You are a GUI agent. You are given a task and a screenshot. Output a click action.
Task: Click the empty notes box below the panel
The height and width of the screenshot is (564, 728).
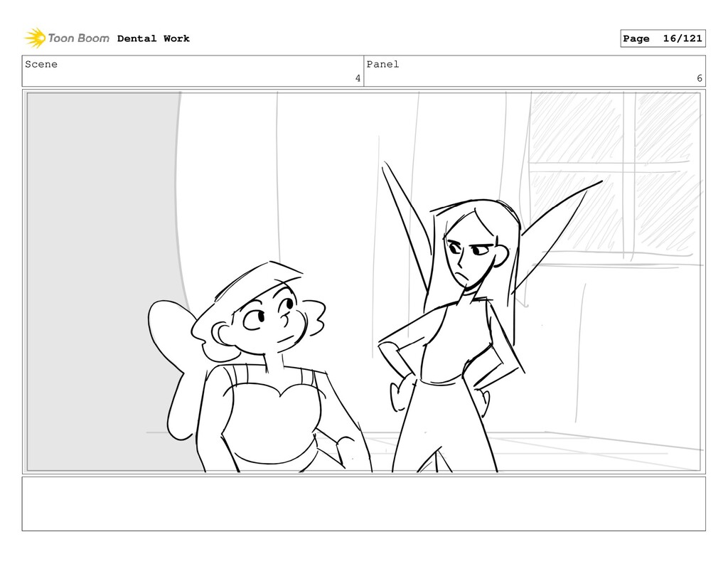coord(363,504)
